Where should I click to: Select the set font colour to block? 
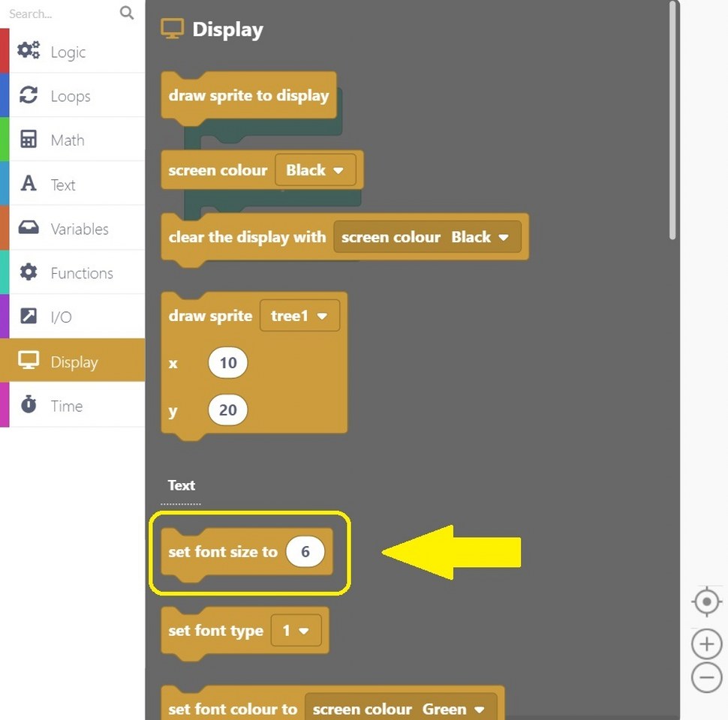[233, 709]
